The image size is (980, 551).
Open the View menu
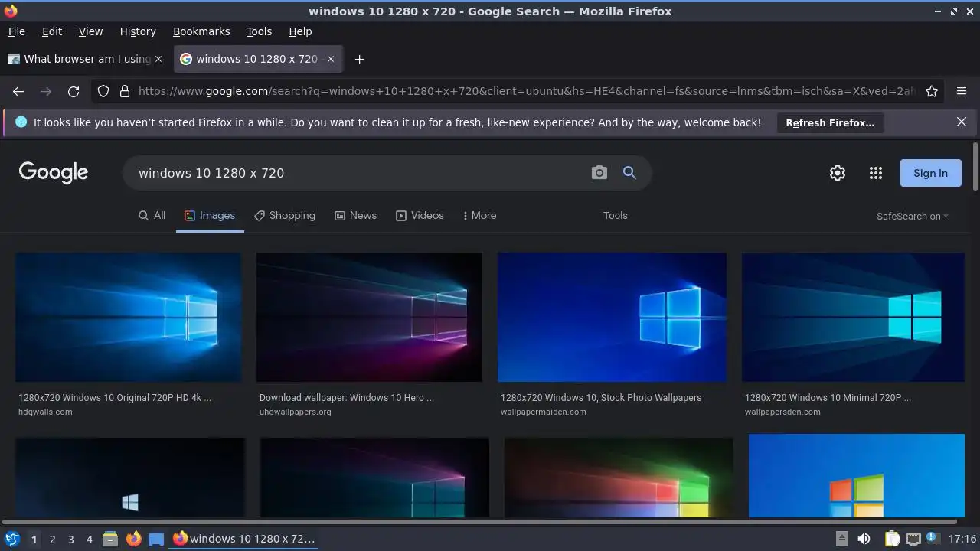90,31
